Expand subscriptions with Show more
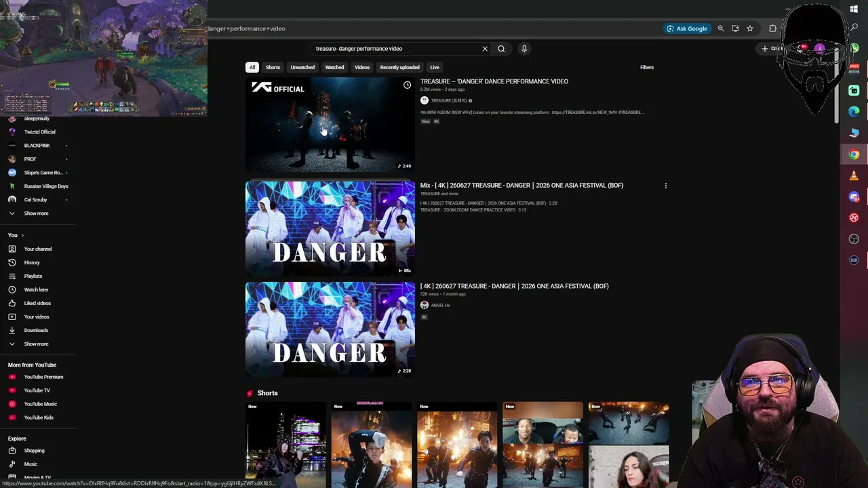The height and width of the screenshot is (488, 868). [36, 213]
